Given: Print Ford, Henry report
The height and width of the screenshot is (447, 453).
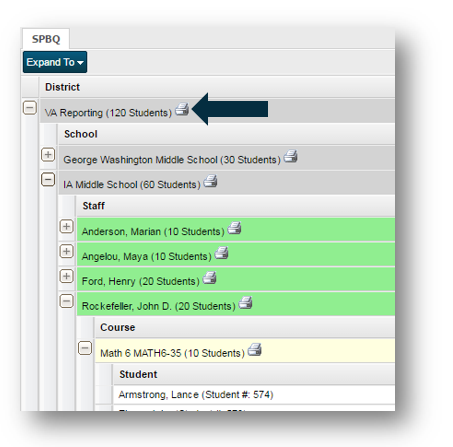Looking at the screenshot, I should (x=210, y=278).
